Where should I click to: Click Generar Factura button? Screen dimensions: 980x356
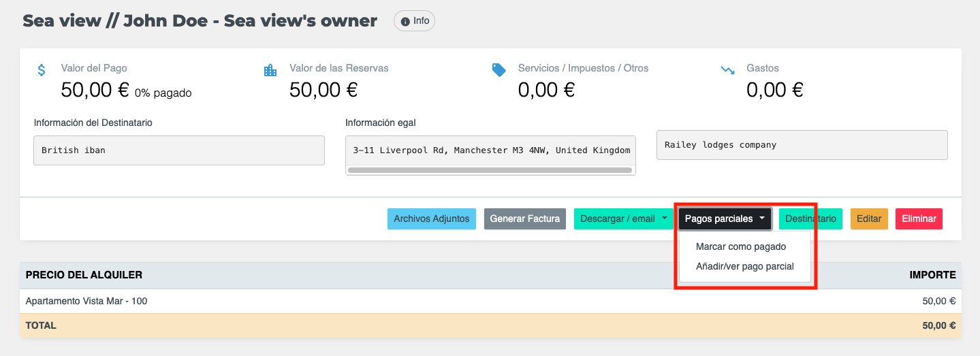tap(525, 219)
